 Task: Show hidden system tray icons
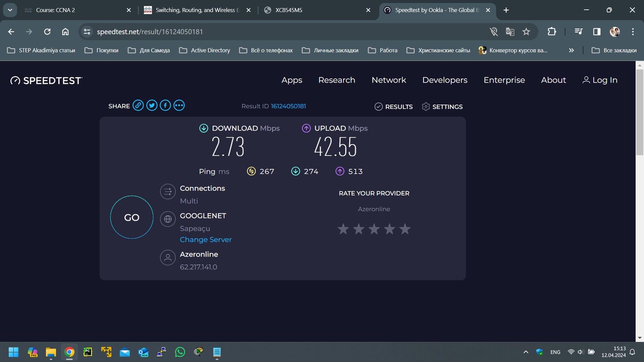click(x=526, y=352)
